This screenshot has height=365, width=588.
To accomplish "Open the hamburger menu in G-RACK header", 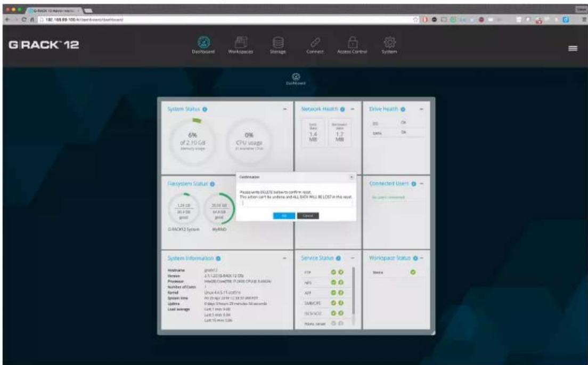I will [x=573, y=48].
